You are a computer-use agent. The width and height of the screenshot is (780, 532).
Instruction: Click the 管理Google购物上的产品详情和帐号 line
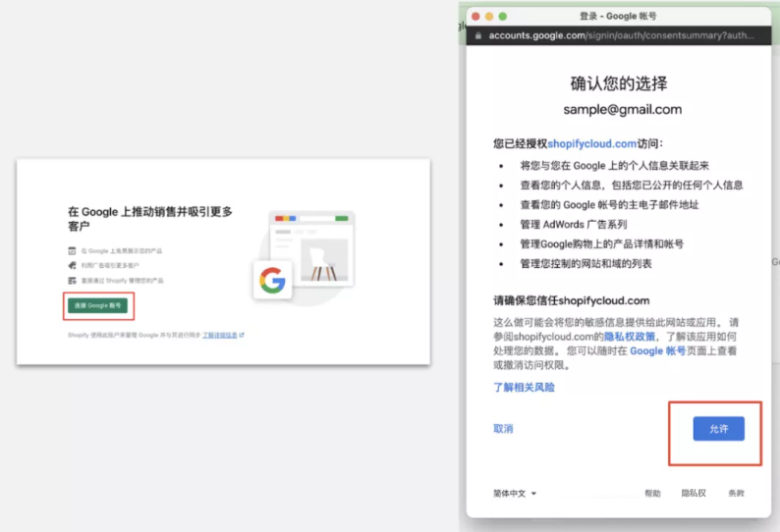point(601,244)
